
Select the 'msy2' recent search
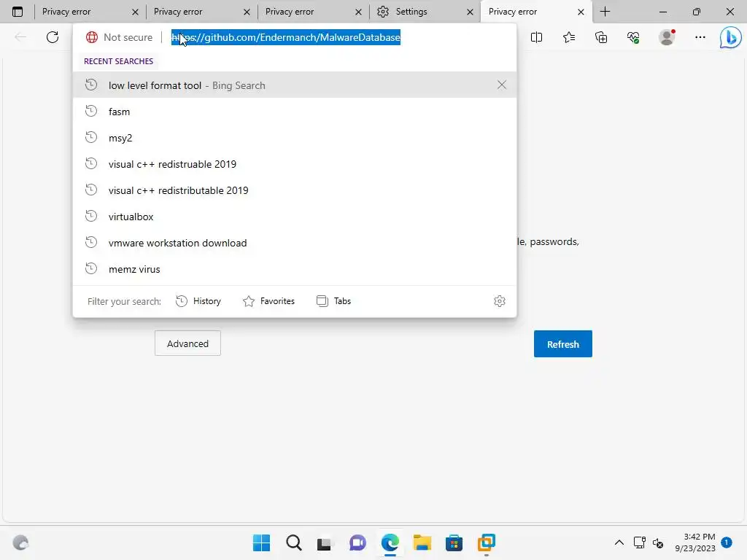coord(295,138)
